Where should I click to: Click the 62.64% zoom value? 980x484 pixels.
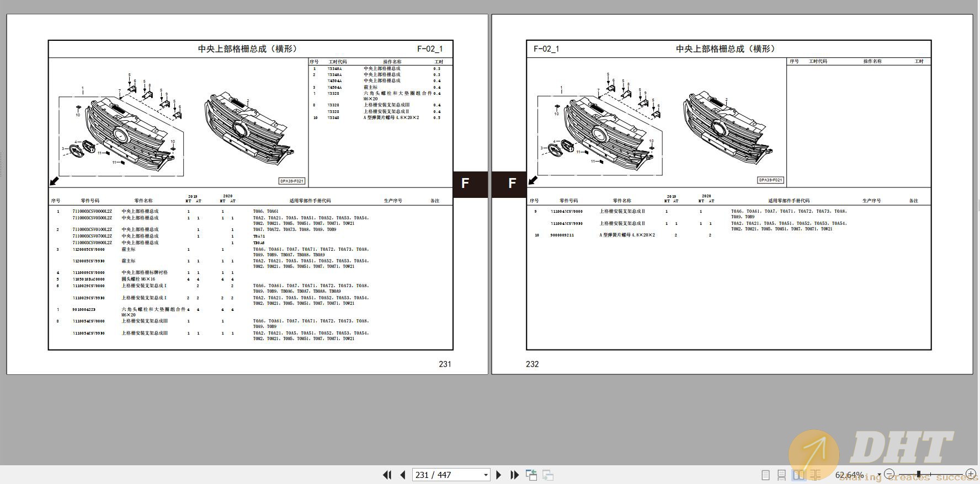coord(850,475)
